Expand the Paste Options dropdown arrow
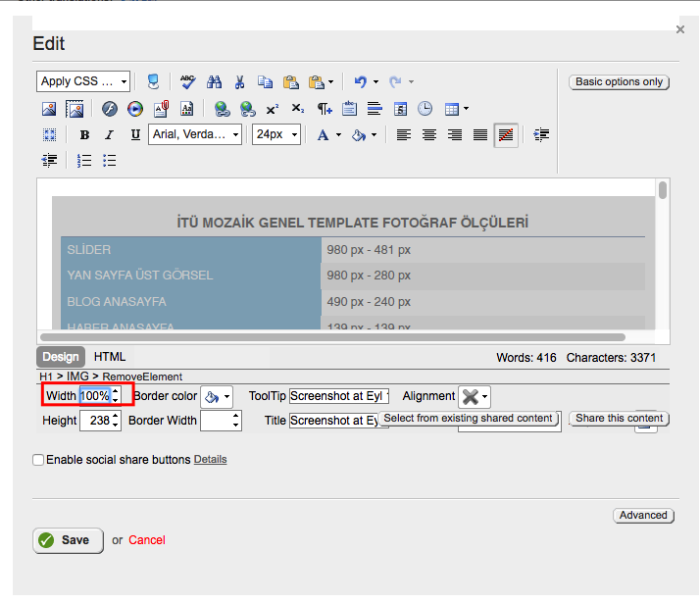Viewport: 700px width, 603px height. tap(330, 81)
